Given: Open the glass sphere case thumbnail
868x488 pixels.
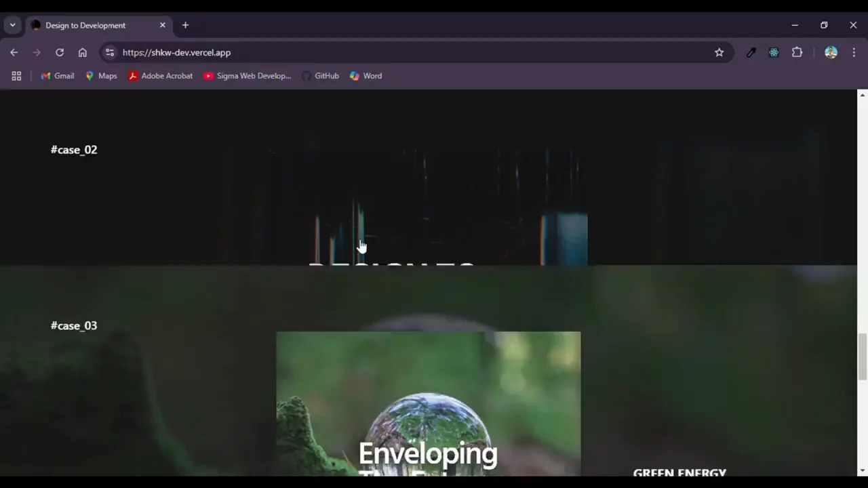Looking at the screenshot, I should click(x=429, y=404).
